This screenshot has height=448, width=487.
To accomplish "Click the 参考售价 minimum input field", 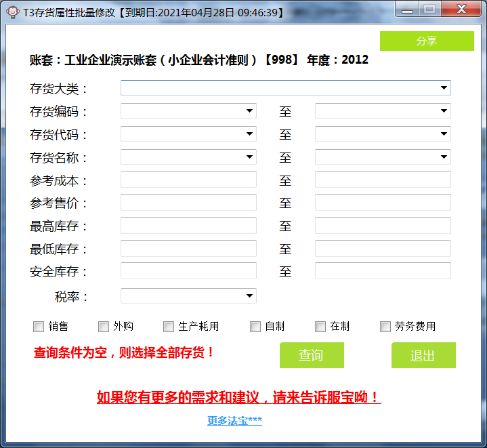I will (188, 202).
